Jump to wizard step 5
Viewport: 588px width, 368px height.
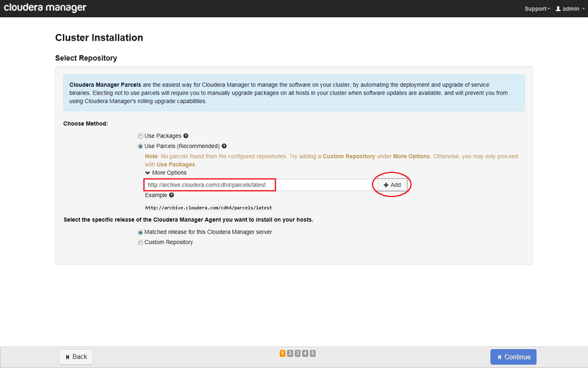tap(312, 353)
